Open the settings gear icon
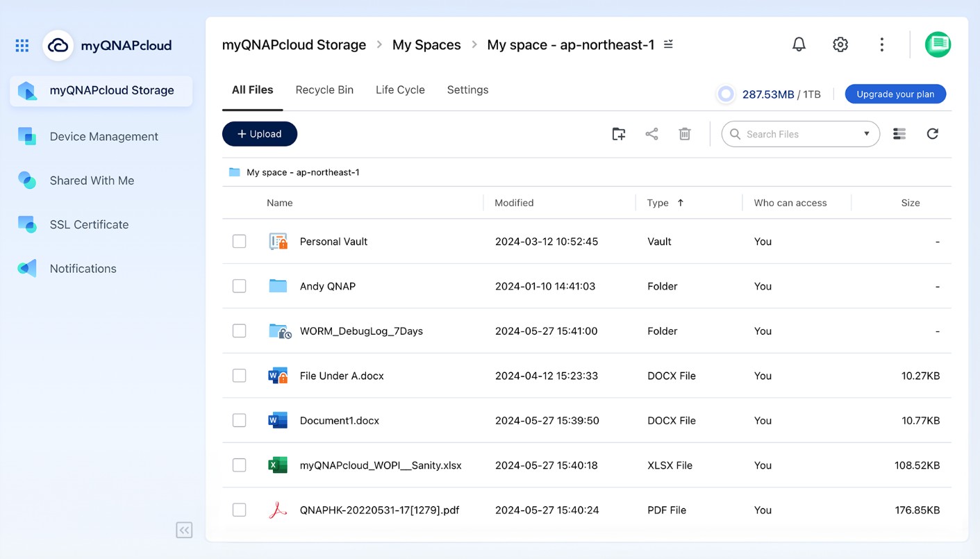 (x=840, y=44)
